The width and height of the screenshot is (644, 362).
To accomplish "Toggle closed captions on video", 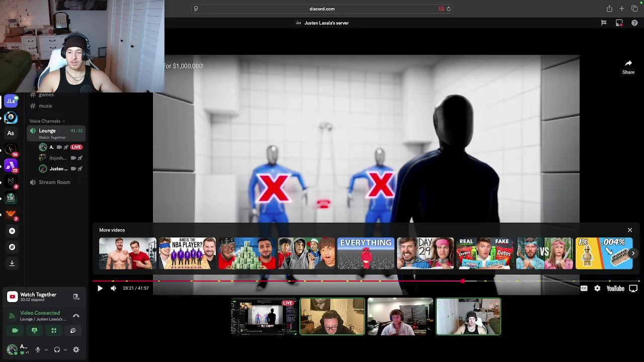I will click(x=584, y=288).
